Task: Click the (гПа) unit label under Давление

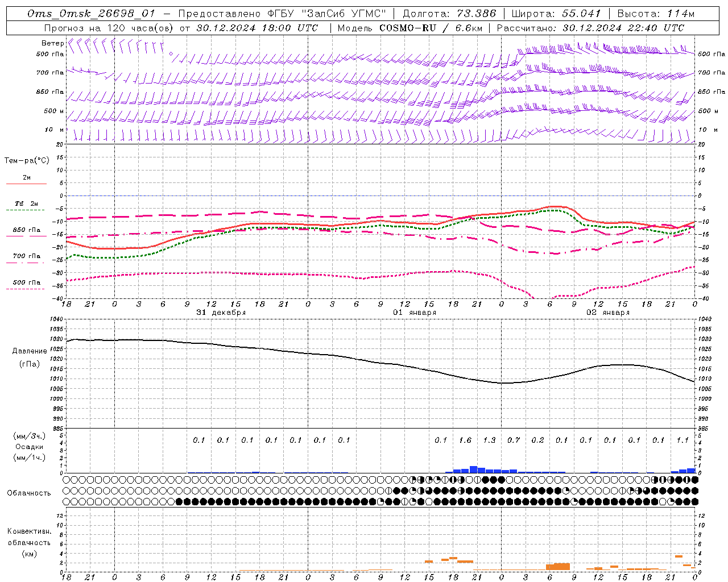Action: (x=30, y=364)
